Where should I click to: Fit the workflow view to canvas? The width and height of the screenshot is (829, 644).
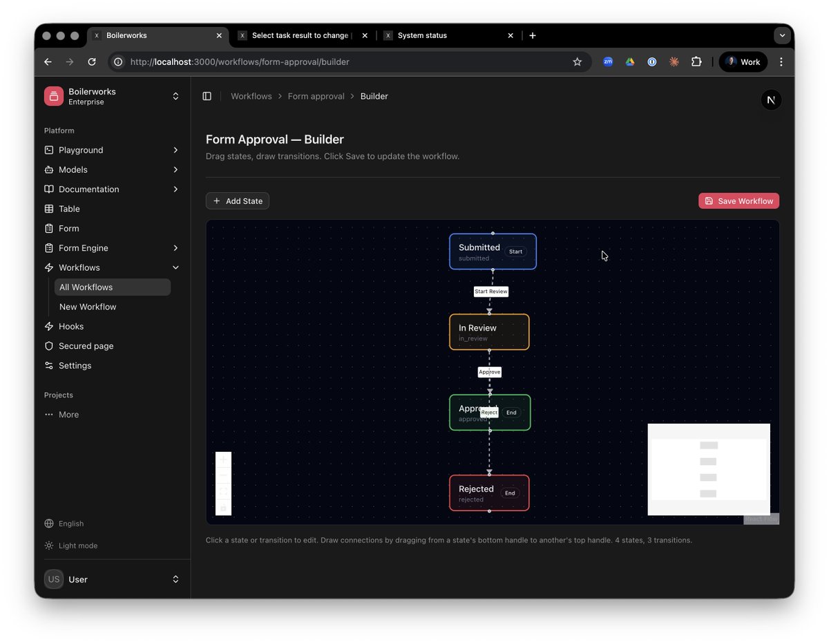point(223,491)
